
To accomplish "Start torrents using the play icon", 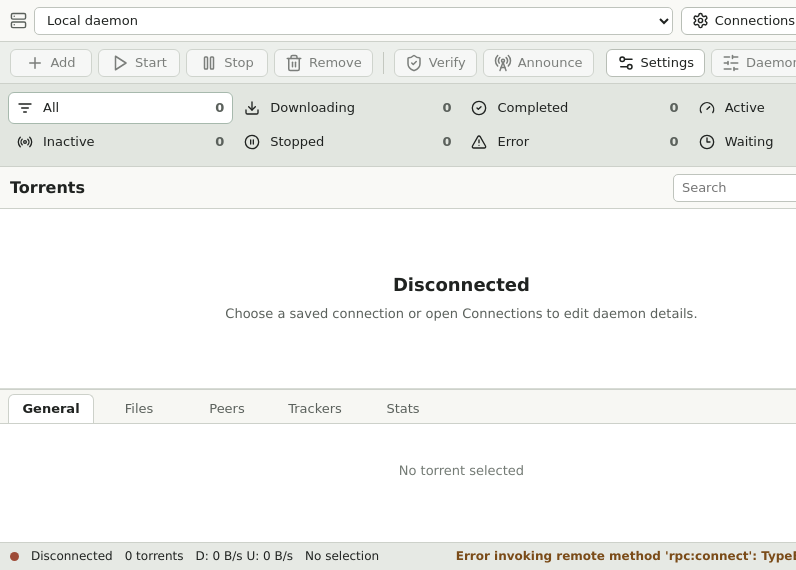I will click(x=120, y=63).
